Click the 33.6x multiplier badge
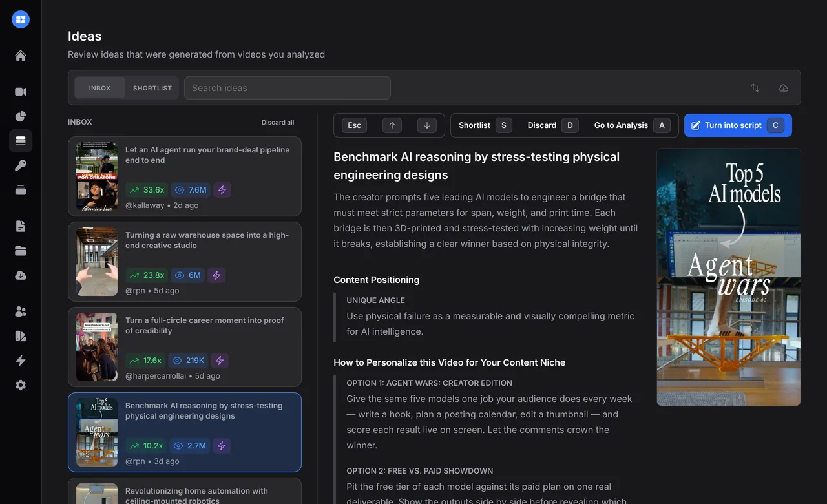Viewport: 827px width, 504px height. point(147,190)
